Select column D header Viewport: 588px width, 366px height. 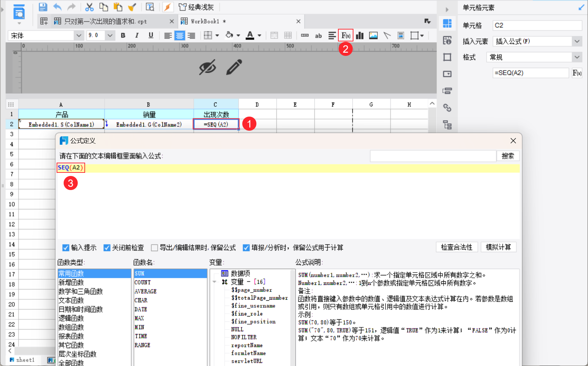point(257,104)
